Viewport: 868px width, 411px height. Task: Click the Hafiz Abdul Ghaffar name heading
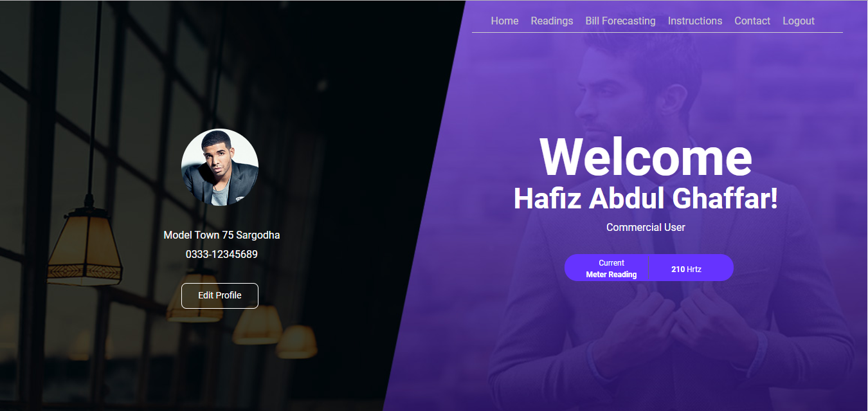coord(646,199)
